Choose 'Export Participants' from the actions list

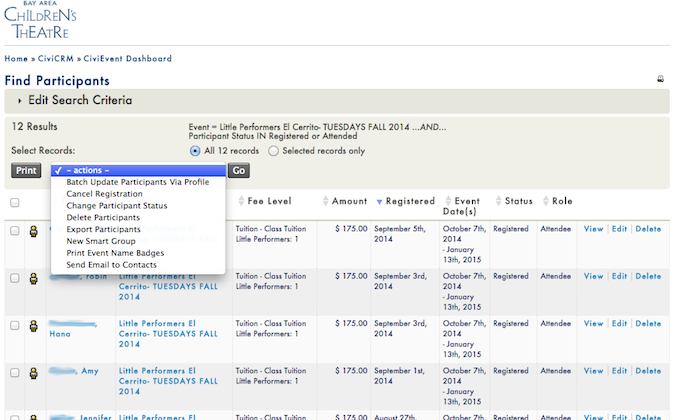point(104,229)
